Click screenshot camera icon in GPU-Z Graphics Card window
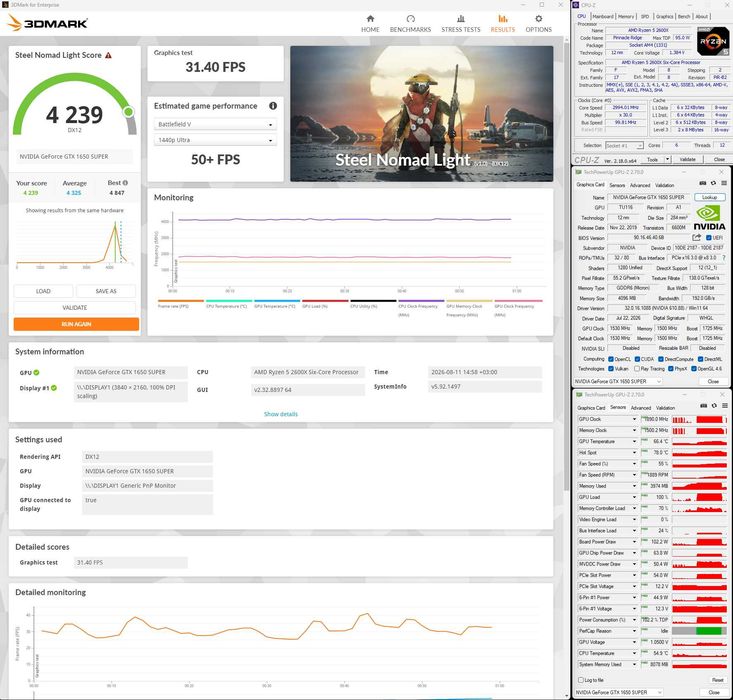Screen dimensions: 733x700 (702, 183)
